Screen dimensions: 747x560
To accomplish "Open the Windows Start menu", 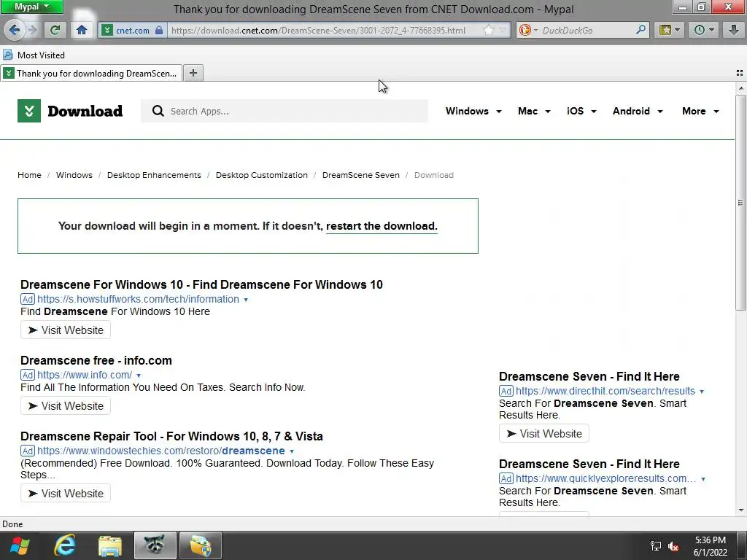I will coord(20,545).
